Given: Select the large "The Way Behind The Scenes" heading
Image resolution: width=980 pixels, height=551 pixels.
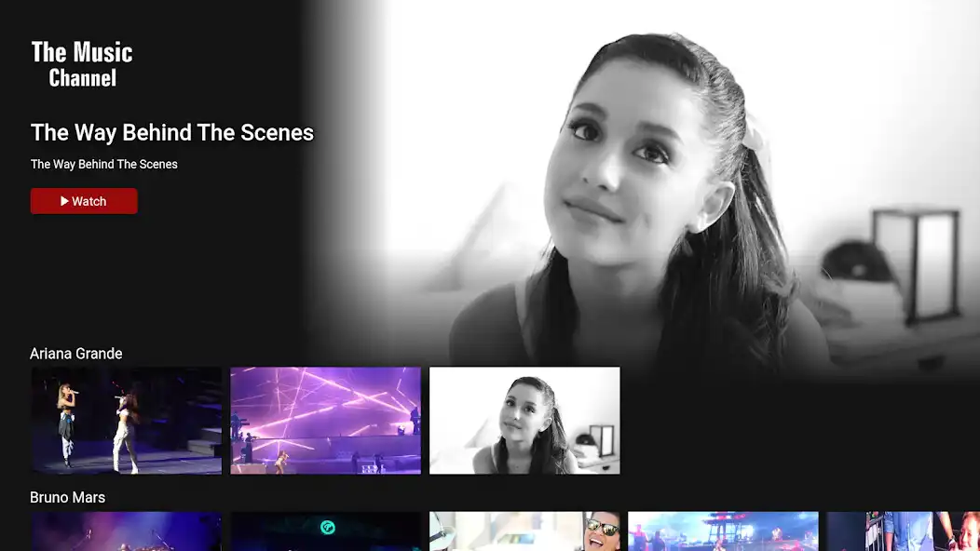Looking at the screenshot, I should (172, 132).
